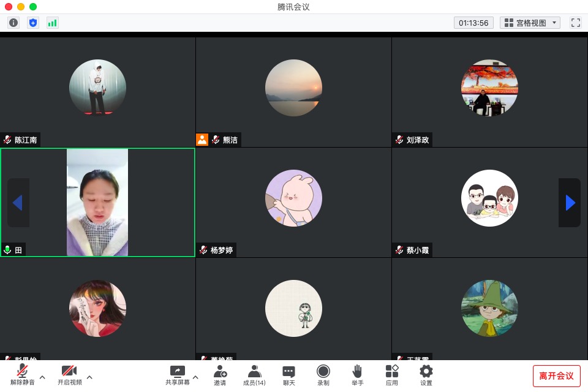
Task: Turn on camera with 开启视频
Action: coord(69,375)
